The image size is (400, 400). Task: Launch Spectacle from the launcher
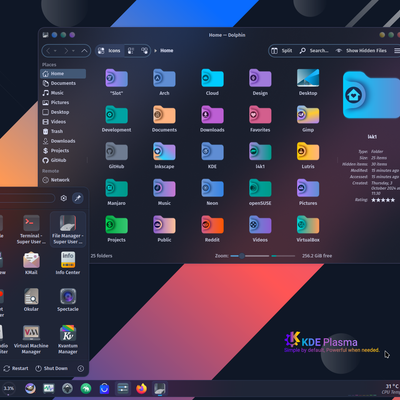click(68, 300)
